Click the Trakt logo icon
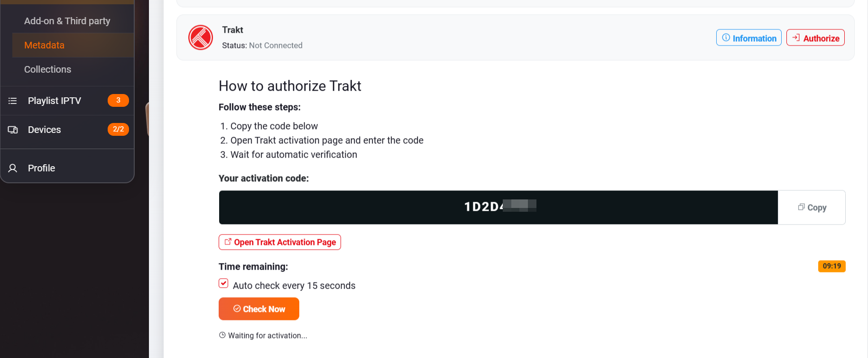868x358 pixels. 200,37
